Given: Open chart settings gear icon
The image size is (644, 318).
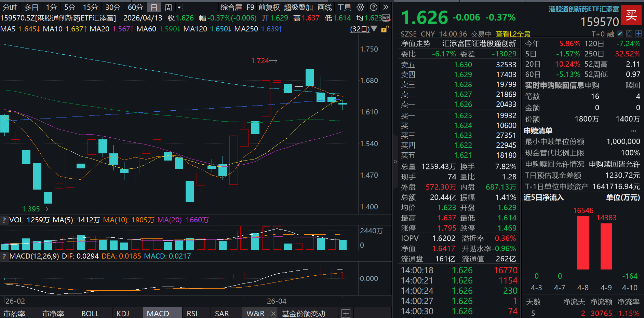Looking at the screenshot, I should coord(360,7).
